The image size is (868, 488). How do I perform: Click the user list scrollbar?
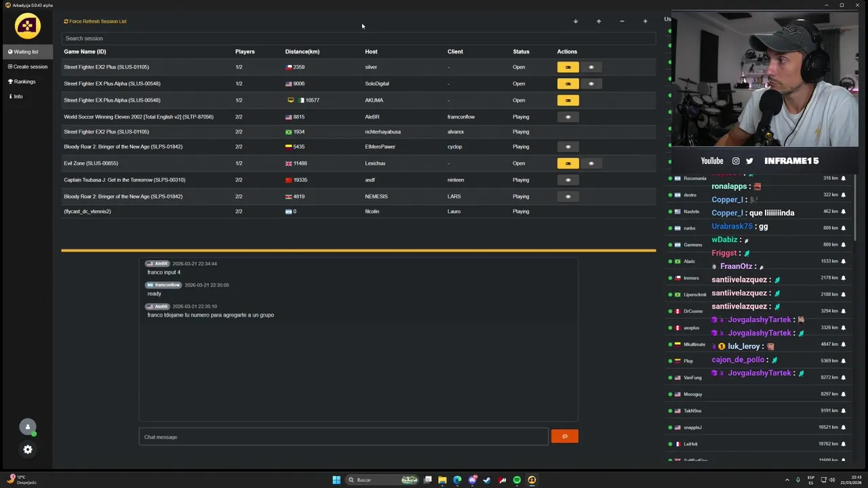pyautogui.click(x=856, y=207)
